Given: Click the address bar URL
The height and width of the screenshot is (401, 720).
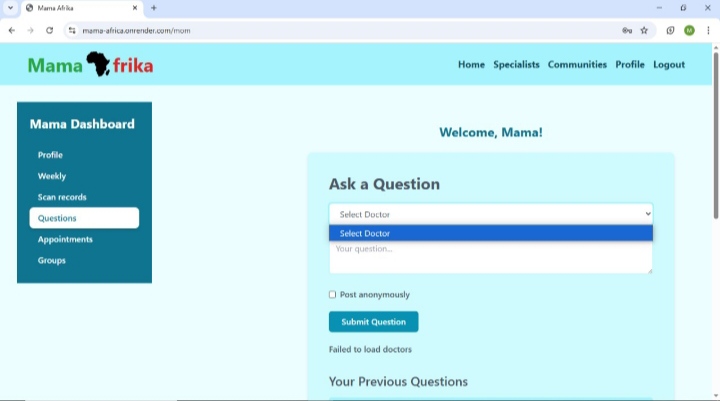Looking at the screenshot, I should 136,30.
